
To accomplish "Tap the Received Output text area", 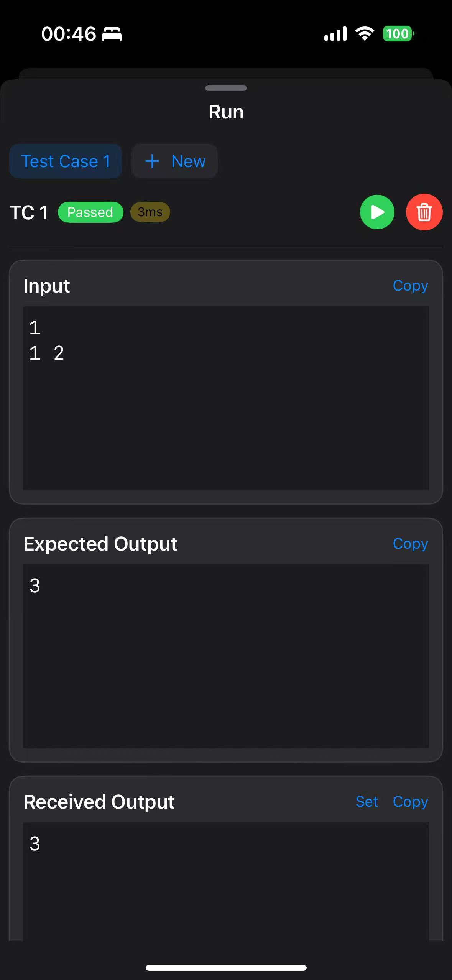I will tap(226, 882).
